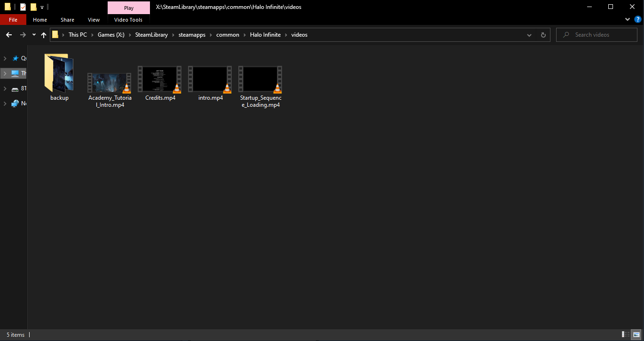Switch to Details view in the status bar

(x=626, y=334)
